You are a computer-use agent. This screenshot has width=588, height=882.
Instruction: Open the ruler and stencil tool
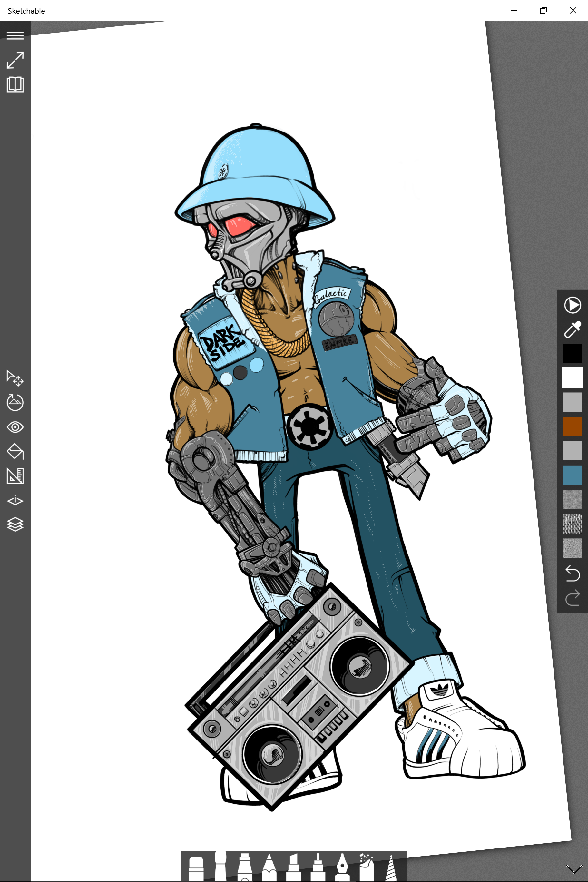pyautogui.click(x=15, y=476)
